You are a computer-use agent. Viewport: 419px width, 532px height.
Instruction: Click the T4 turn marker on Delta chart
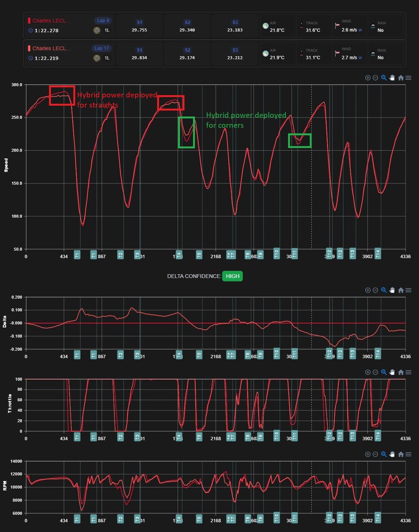[x=179, y=354]
